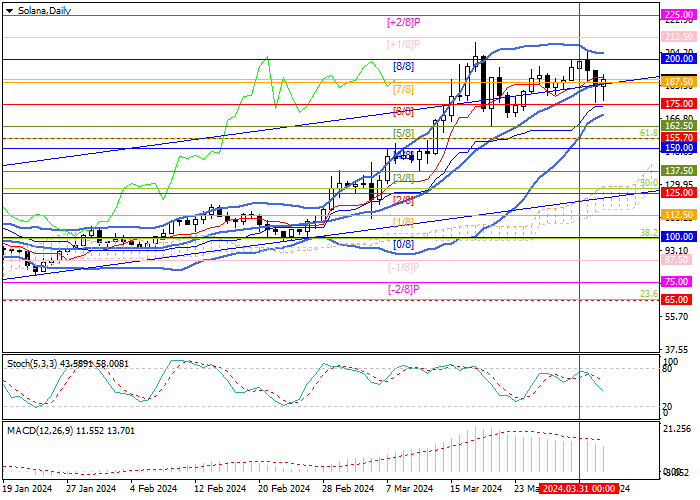Select the green 162.50 price label
This screenshot has width=700, height=500.
[678, 126]
